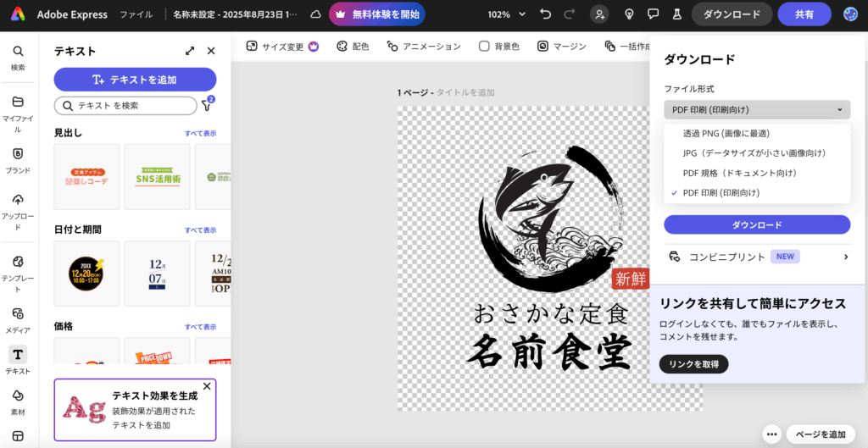The width and height of the screenshot is (868, 448).
Task: Select 透過 PNG file format option
Action: coord(726,133)
